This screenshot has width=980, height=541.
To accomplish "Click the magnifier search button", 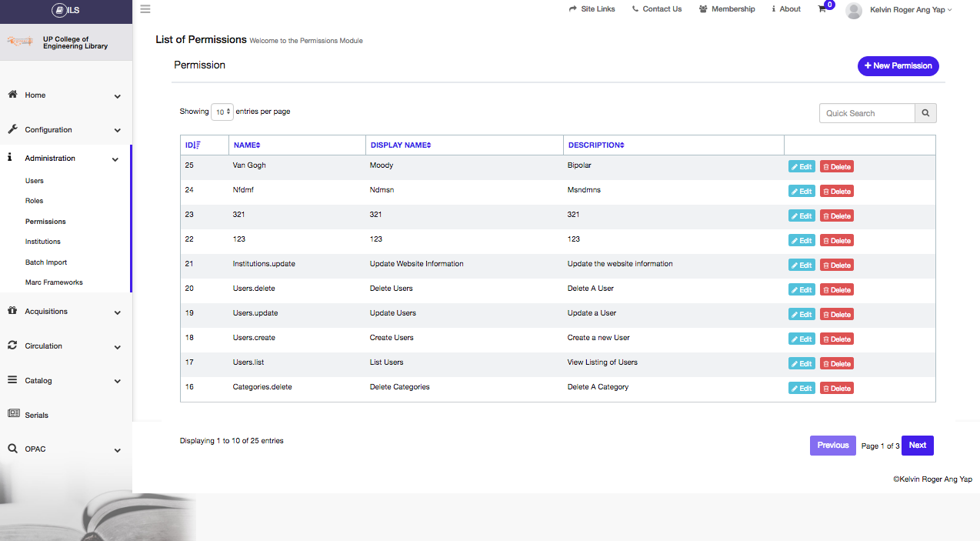I will point(925,113).
